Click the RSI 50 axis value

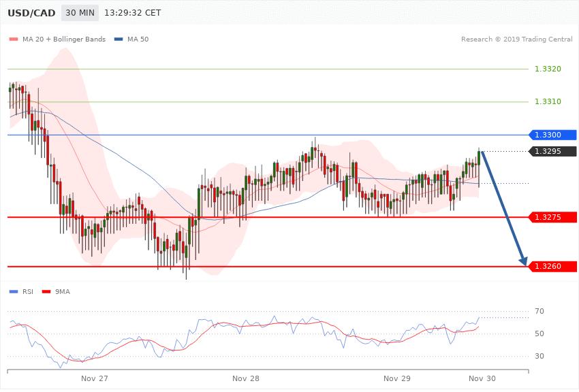(x=539, y=333)
